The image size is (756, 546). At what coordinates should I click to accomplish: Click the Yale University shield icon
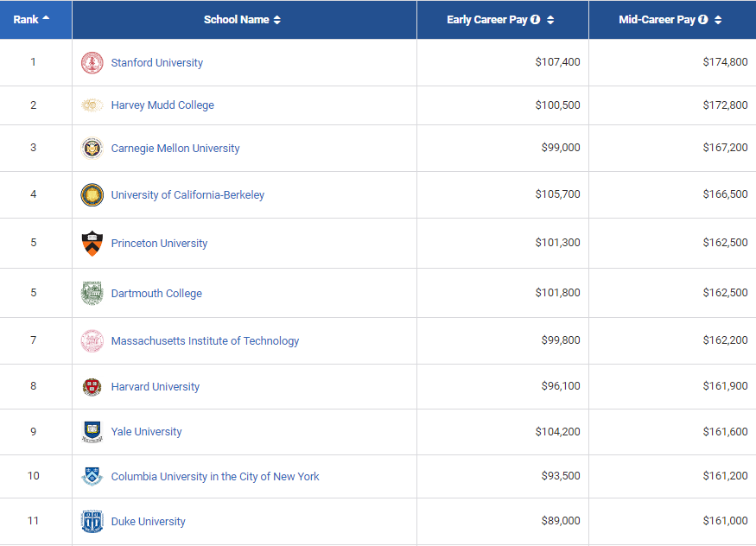(92, 431)
